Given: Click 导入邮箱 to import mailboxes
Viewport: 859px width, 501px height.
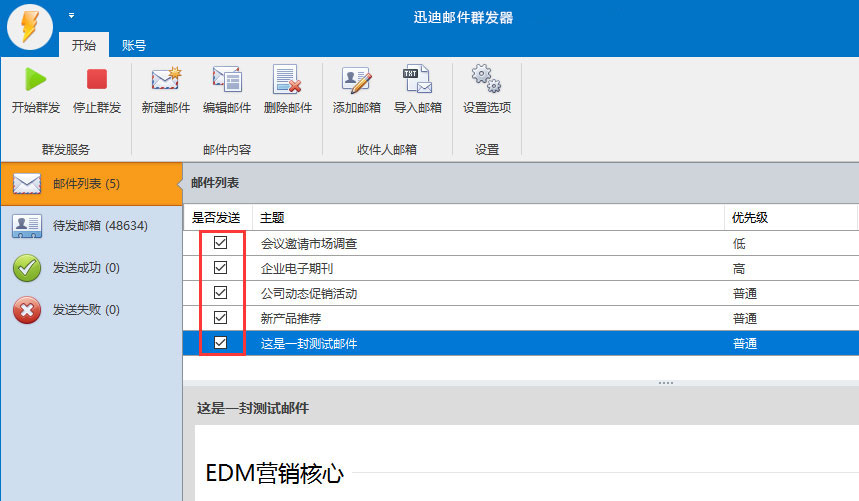Looking at the screenshot, I should coord(418,90).
